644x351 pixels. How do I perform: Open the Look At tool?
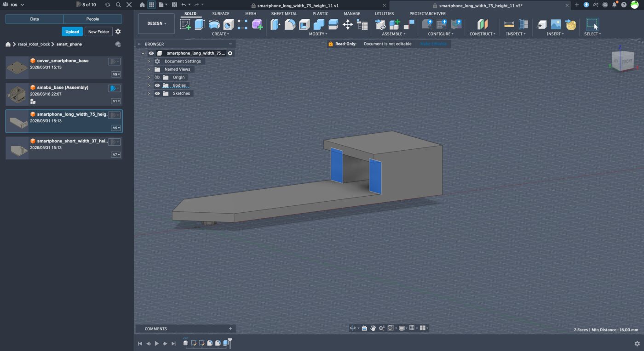pyautogui.click(x=364, y=328)
